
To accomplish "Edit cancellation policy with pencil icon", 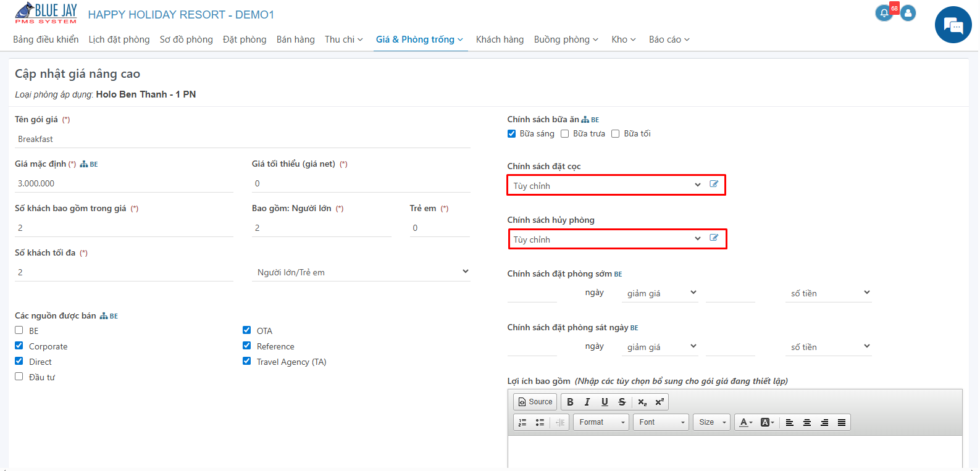I will [x=714, y=238].
